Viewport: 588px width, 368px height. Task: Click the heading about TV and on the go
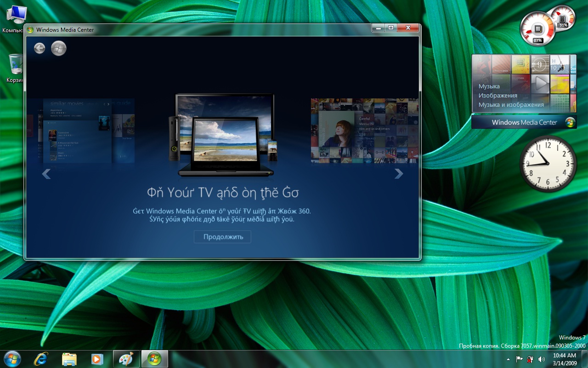click(223, 192)
